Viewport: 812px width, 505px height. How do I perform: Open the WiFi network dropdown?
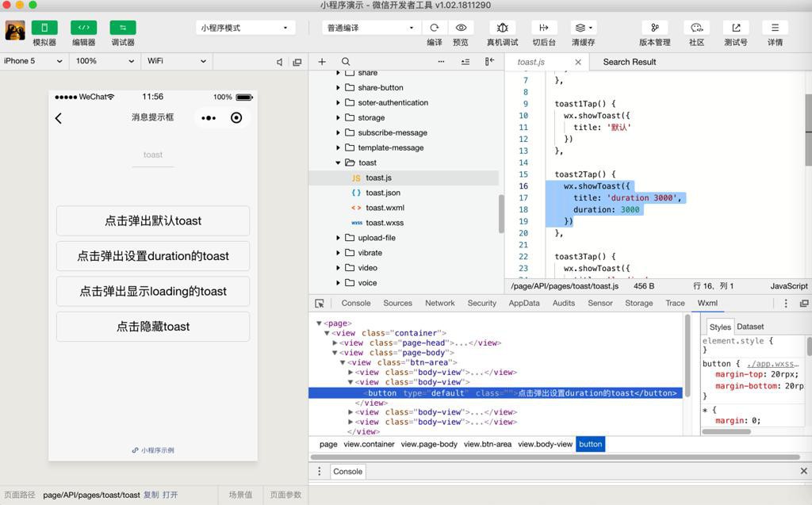point(176,61)
